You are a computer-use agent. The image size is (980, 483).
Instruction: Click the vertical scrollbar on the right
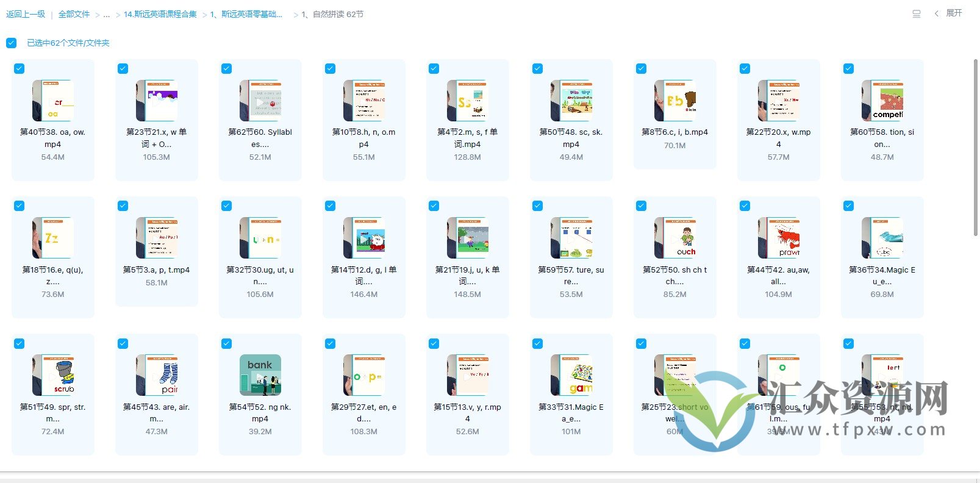pos(976,146)
